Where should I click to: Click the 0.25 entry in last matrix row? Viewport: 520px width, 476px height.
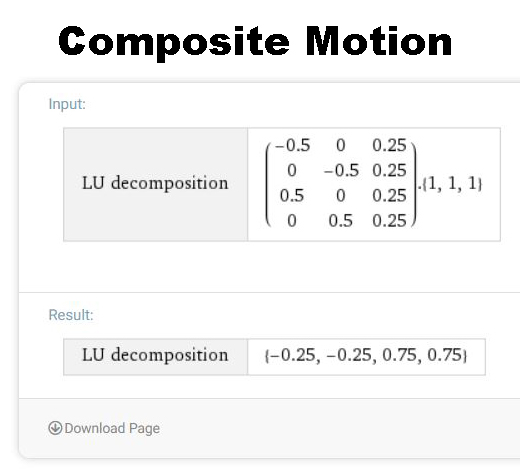pos(389,221)
